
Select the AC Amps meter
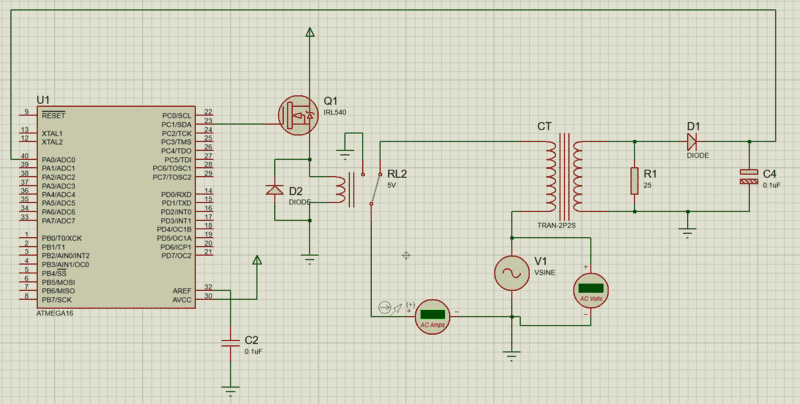432,311
